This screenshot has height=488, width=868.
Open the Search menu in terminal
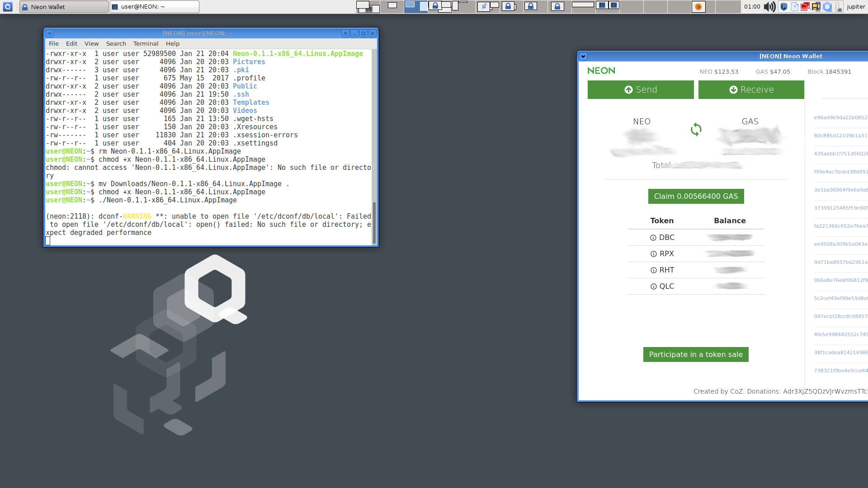[116, 44]
